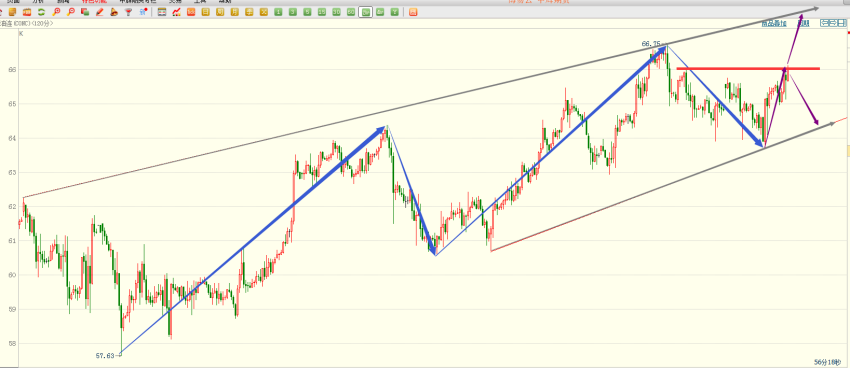
Task: Click the 66.75 high price label
Action: tap(651, 44)
